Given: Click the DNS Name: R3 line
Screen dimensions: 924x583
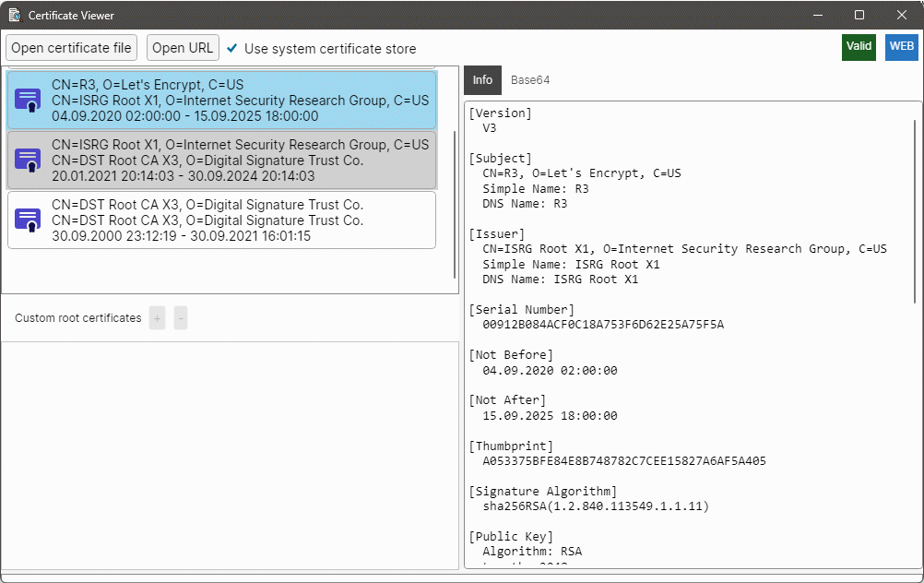Looking at the screenshot, I should coord(525,204).
